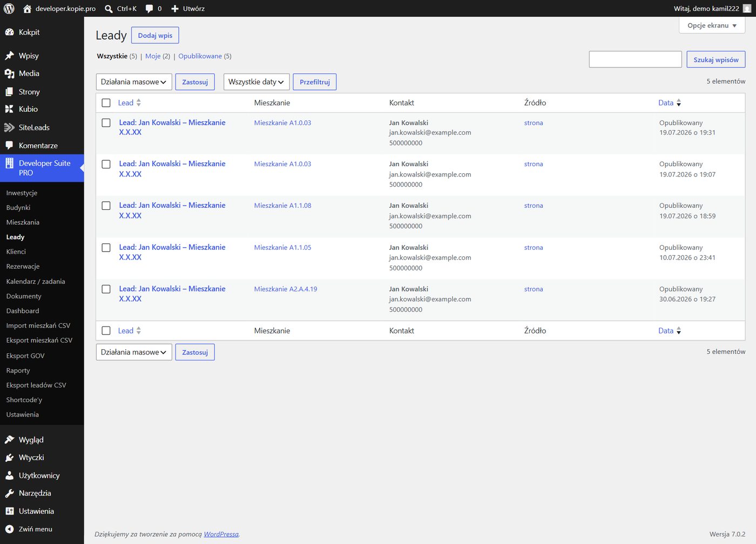Check the lead row dated 19.07.2026 o 19:31
Viewport: 756px width, 544px height.
[x=106, y=123]
